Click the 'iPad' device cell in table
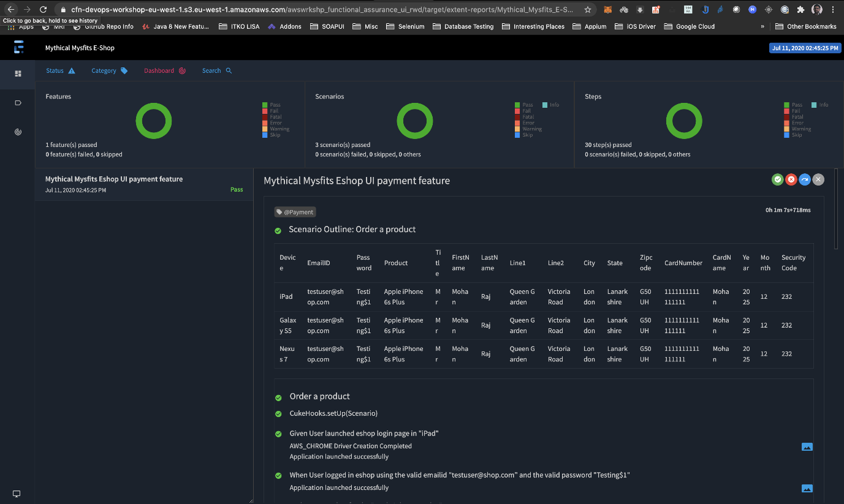The width and height of the screenshot is (844, 504). click(288, 297)
